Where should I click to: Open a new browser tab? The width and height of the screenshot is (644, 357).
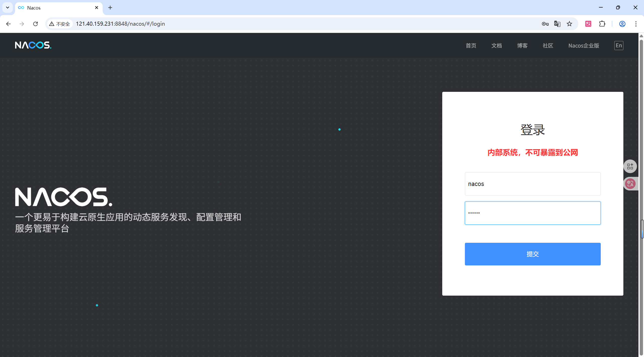coord(110,8)
